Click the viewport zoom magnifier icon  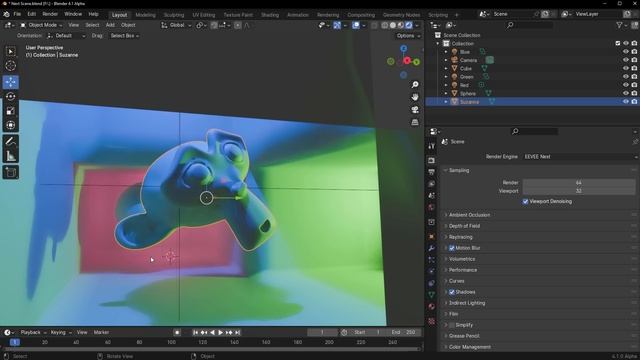pyautogui.click(x=415, y=84)
